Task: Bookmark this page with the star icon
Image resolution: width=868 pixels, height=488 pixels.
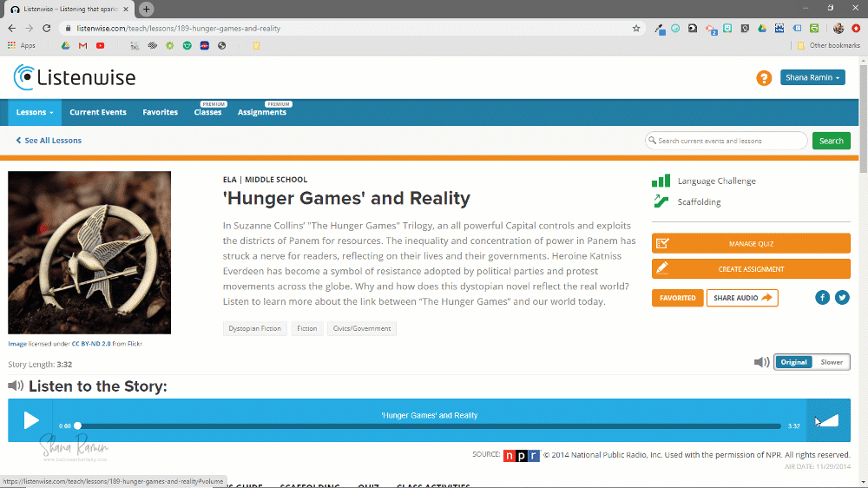Action: point(636,29)
